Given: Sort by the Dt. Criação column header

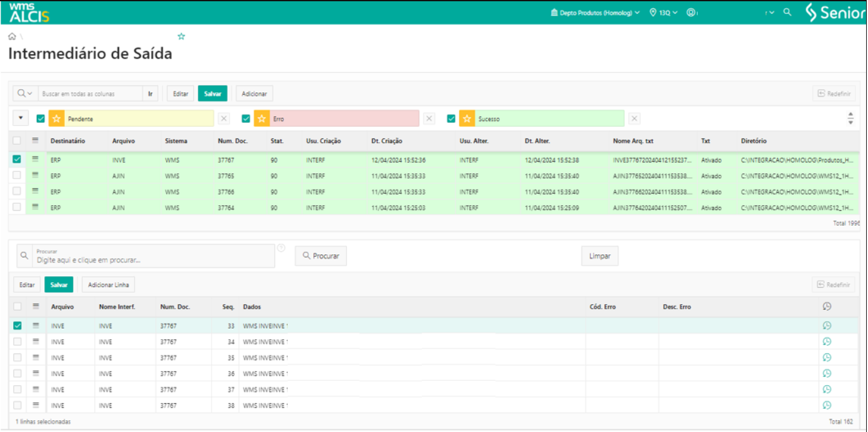Looking at the screenshot, I should pyautogui.click(x=387, y=141).
